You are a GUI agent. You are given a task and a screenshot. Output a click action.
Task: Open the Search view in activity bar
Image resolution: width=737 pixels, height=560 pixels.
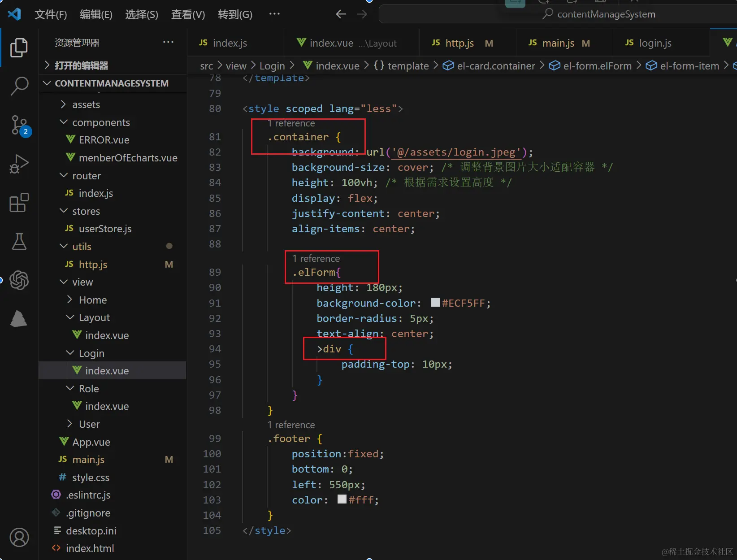[19, 86]
